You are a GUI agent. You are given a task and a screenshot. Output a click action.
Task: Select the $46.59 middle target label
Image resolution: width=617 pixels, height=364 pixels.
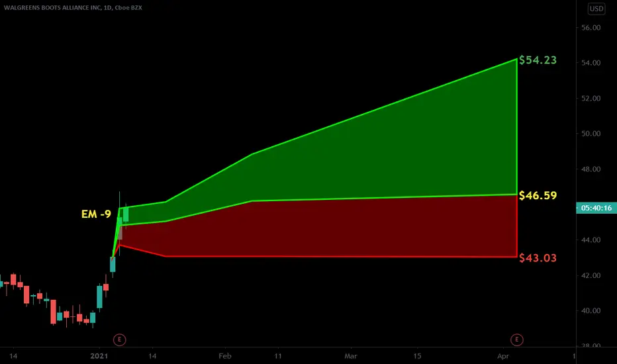click(538, 195)
